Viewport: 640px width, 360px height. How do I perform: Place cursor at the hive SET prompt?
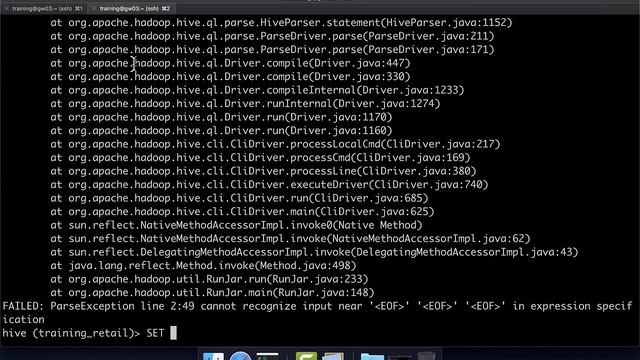click(x=173, y=333)
